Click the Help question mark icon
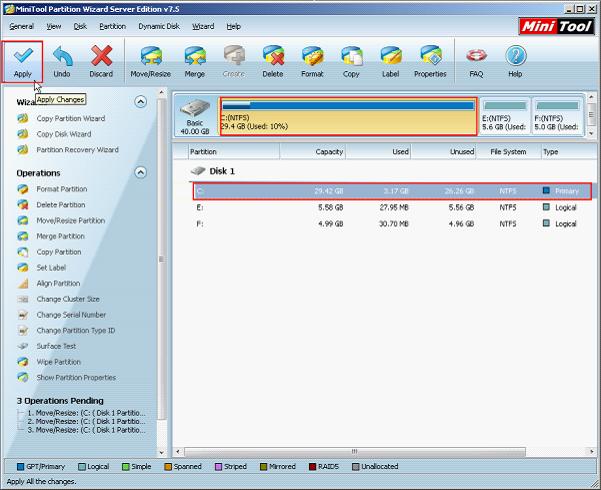Screen dimensions: 601x490 click(x=515, y=56)
